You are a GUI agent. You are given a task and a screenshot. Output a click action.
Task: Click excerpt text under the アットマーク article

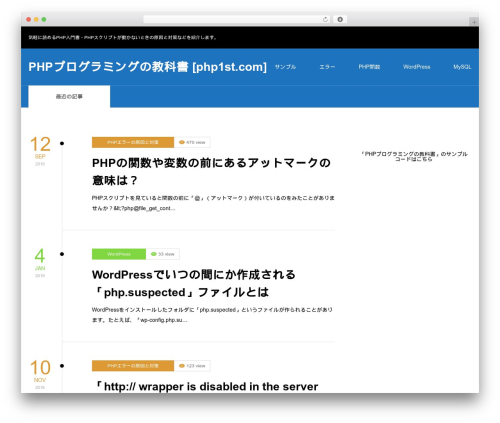pos(213,203)
